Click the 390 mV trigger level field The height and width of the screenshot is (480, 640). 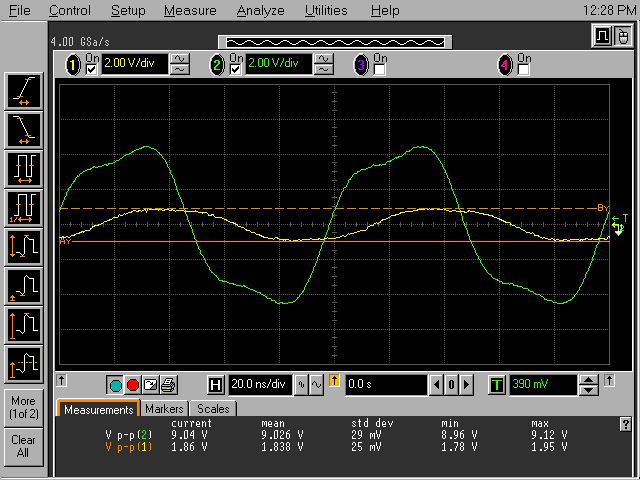pyautogui.click(x=543, y=385)
